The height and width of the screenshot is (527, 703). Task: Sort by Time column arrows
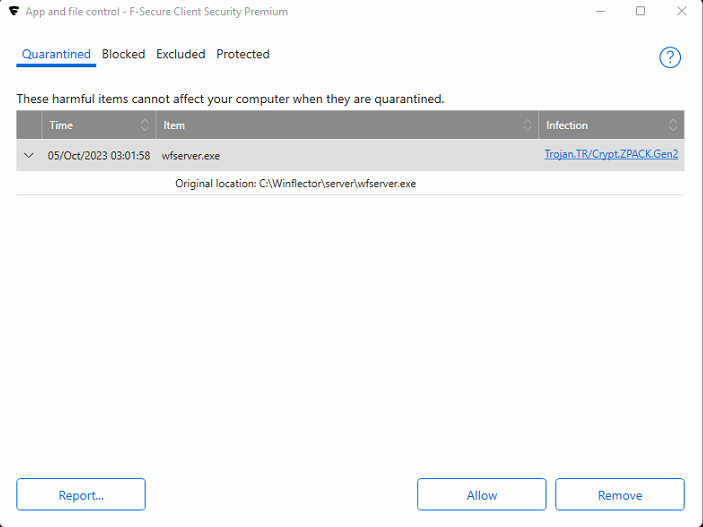pyautogui.click(x=144, y=125)
